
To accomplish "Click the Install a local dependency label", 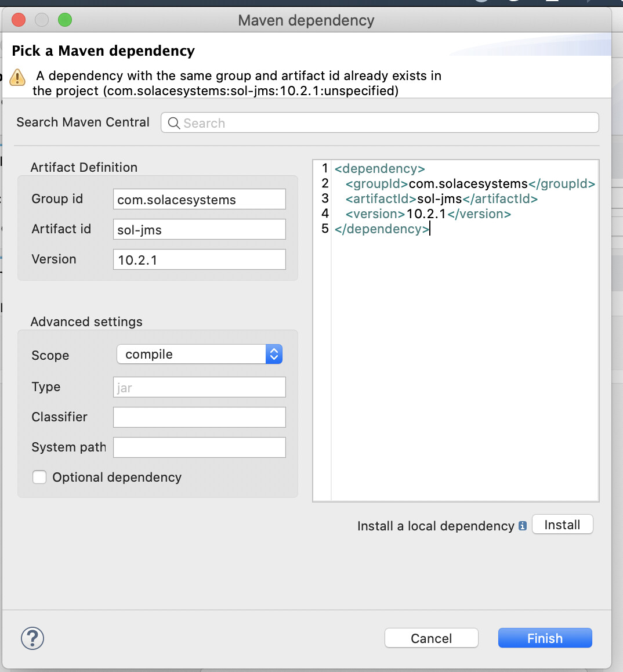I will (436, 526).
